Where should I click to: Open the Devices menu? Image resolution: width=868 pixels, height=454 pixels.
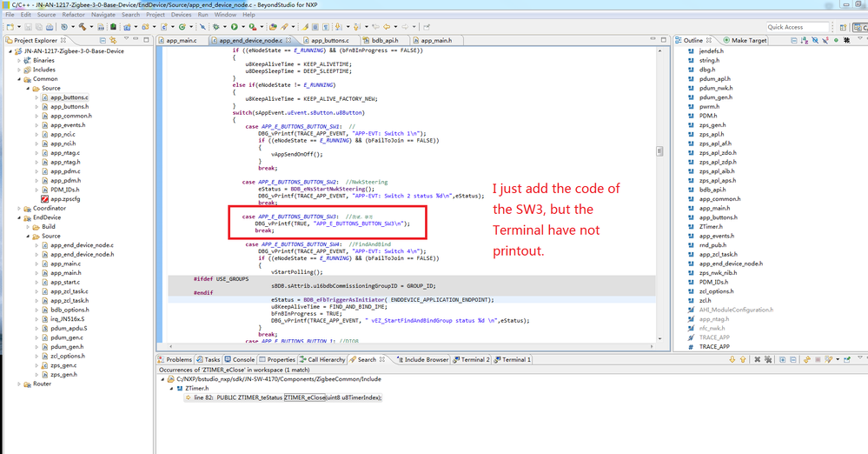coord(181,15)
